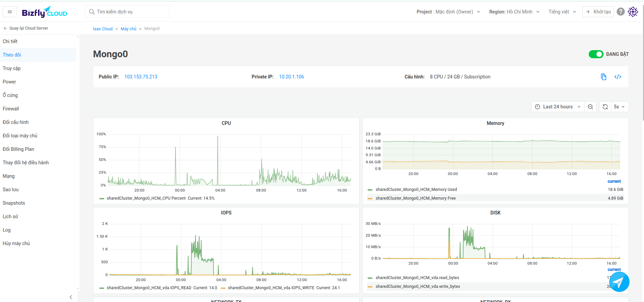Expand the Last 24 hours dropdown
This screenshot has width=644, height=302.
click(x=558, y=107)
